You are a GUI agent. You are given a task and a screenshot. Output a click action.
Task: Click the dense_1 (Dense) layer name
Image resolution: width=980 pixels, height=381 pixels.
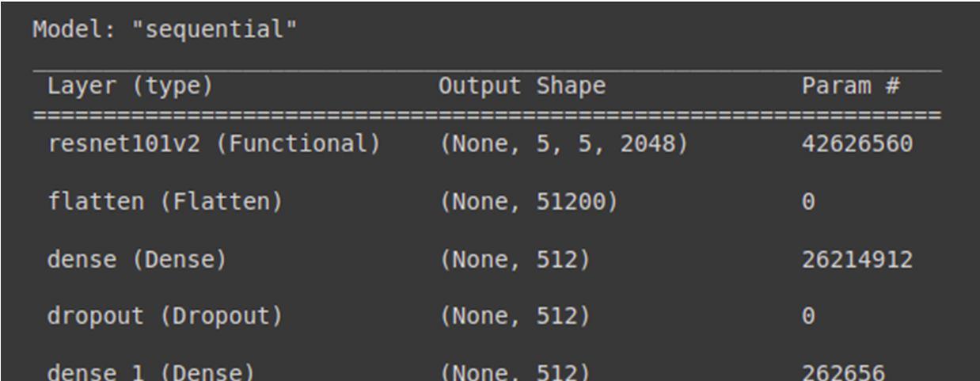pyautogui.click(x=136, y=371)
